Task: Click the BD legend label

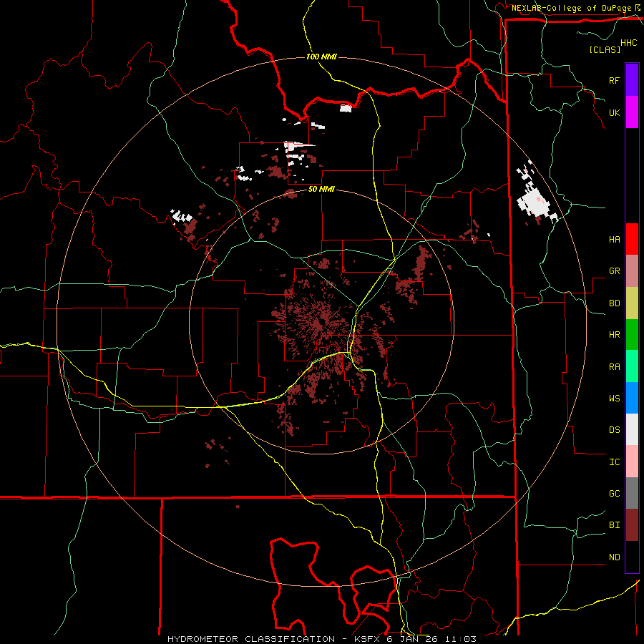Action: pyautogui.click(x=614, y=303)
